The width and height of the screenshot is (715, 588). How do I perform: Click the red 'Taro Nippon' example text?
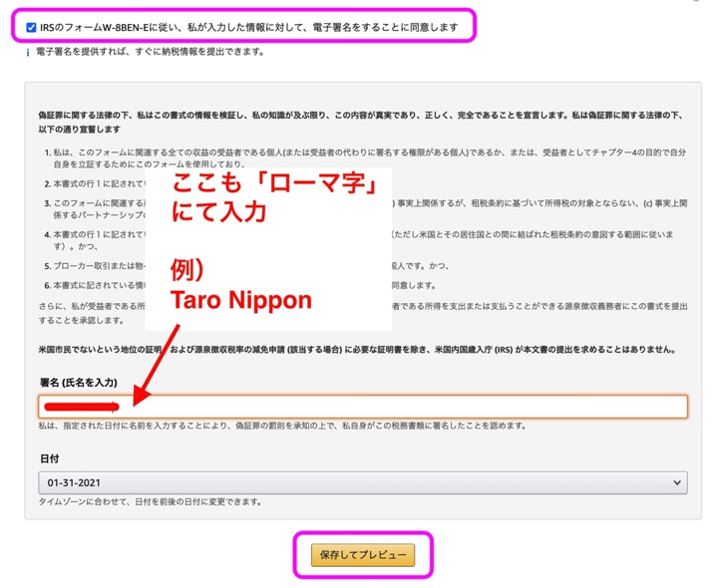pyautogui.click(x=240, y=300)
